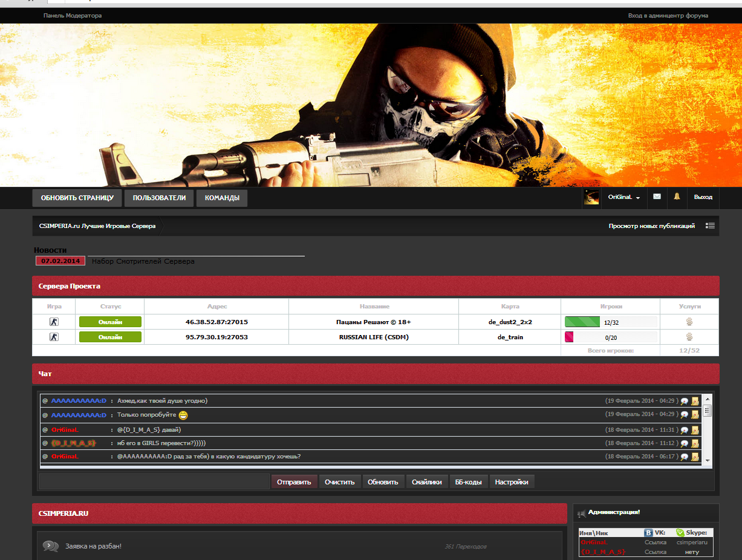Edit the 'Только попробуйте' chat message
Screen dimensions: 742x560
tap(695, 415)
